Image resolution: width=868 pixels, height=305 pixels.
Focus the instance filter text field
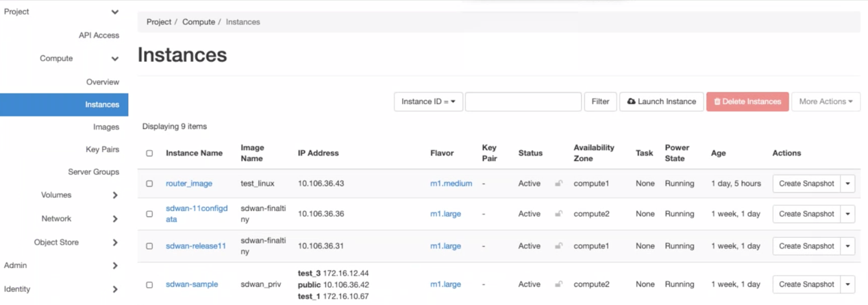click(x=523, y=101)
